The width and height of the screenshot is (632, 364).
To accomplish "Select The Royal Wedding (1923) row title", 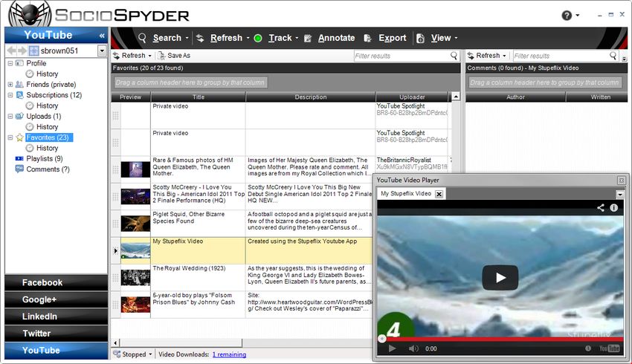I will click(189, 268).
